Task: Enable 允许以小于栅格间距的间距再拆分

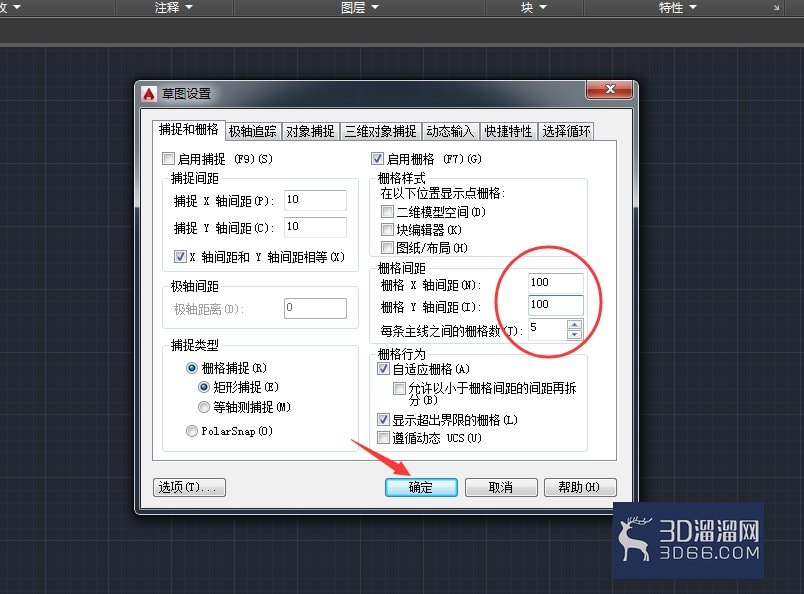Action: [399, 388]
